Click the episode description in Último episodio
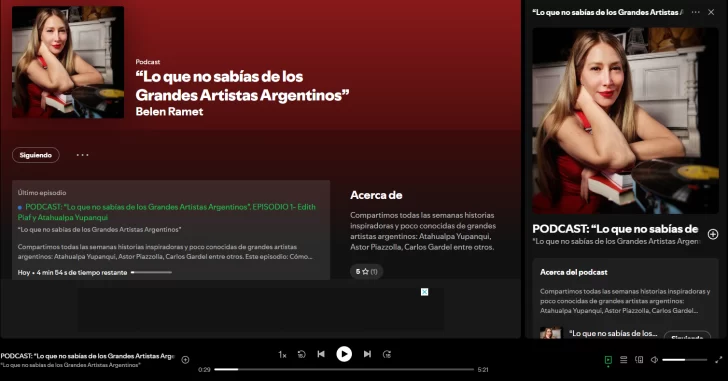The image size is (728, 381). click(x=165, y=252)
